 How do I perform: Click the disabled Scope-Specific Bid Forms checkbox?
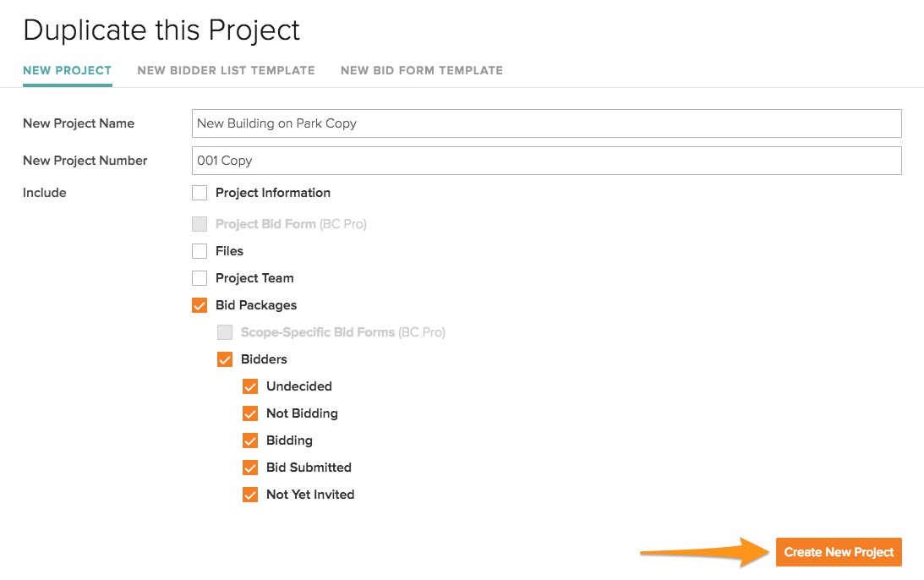click(x=225, y=332)
